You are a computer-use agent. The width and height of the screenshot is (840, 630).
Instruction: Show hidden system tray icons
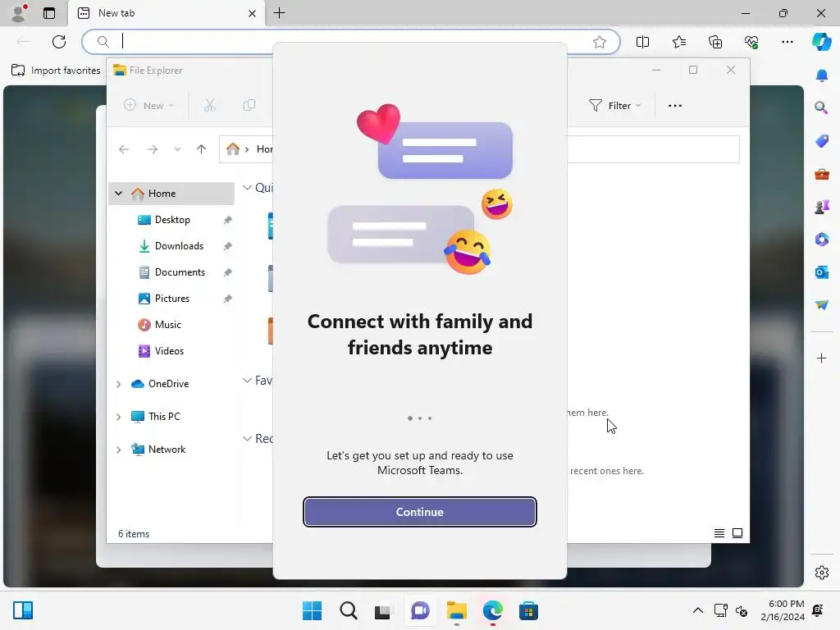pyautogui.click(x=697, y=610)
